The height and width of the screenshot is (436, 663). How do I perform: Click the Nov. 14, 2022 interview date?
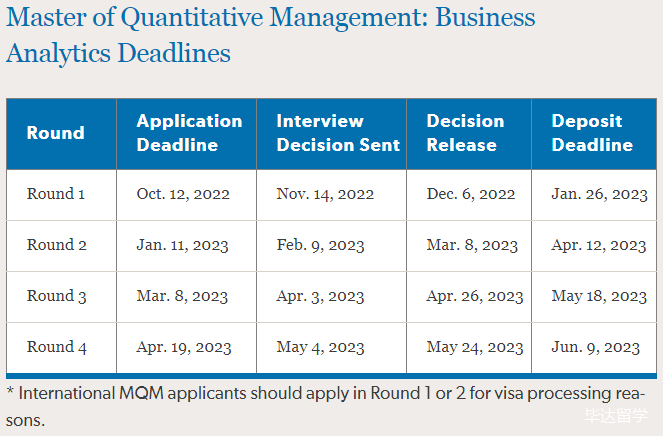point(325,194)
